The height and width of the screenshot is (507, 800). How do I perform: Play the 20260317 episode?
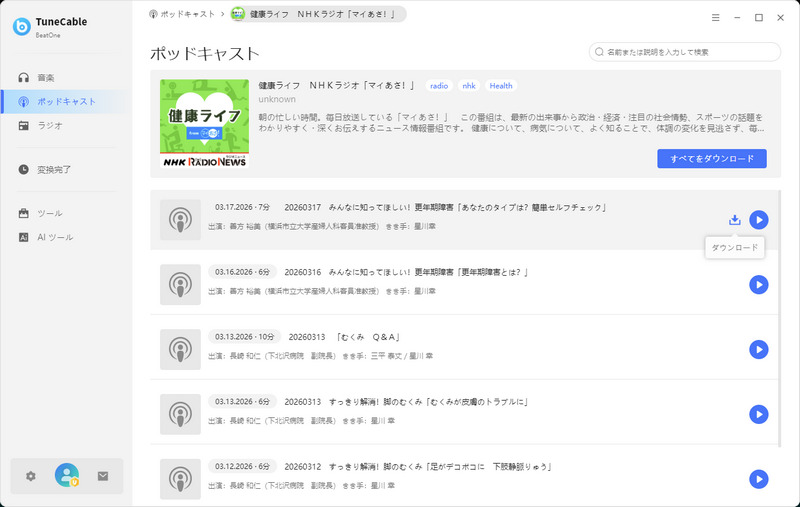tap(759, 220)
